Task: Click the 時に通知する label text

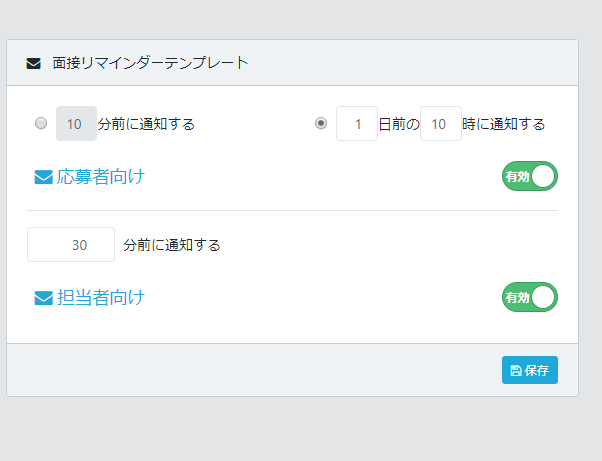Action: tap(504, 124)
